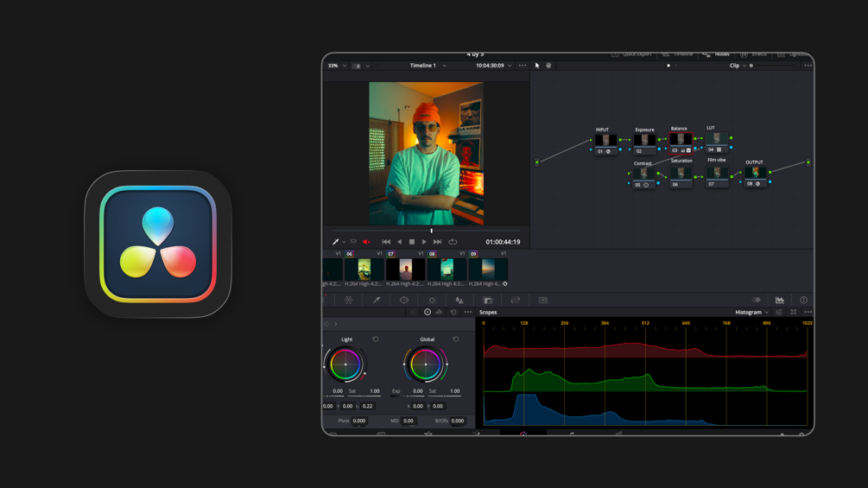
Task: Expand the scopes panel to full view
Action: (793, 312)
